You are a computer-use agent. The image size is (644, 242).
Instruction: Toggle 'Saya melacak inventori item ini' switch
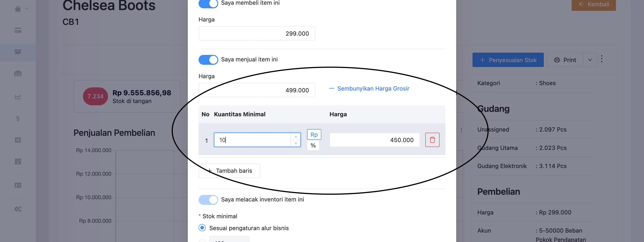(208, 200)
